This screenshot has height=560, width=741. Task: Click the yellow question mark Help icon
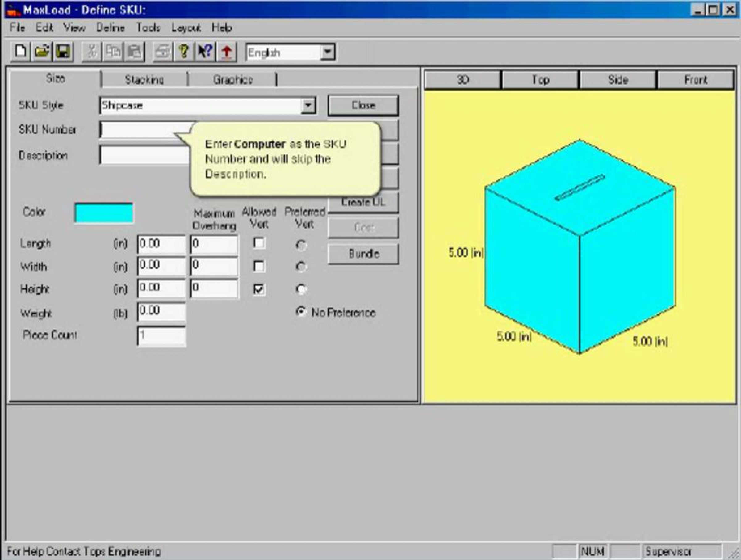[184, 52]
